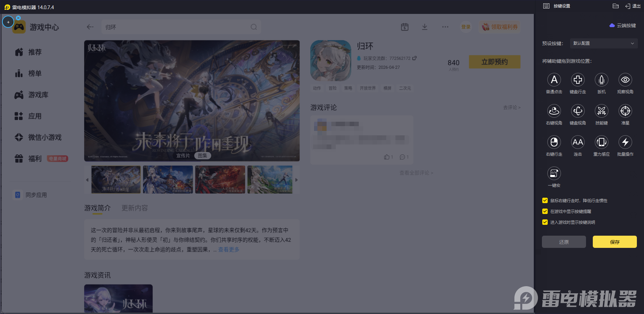
Task: Open 推荐 in the sidebar
Action: click(28, 52)
